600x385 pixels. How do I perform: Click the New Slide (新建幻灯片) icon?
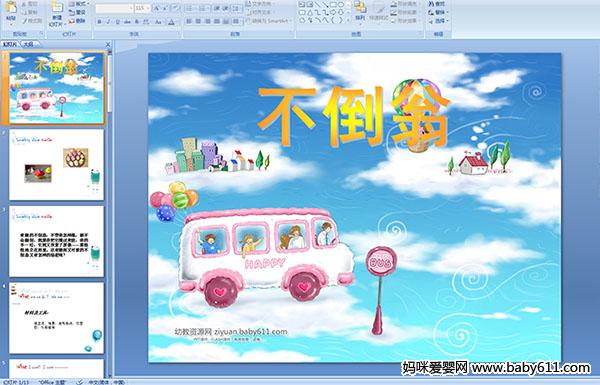coord(57,9)
